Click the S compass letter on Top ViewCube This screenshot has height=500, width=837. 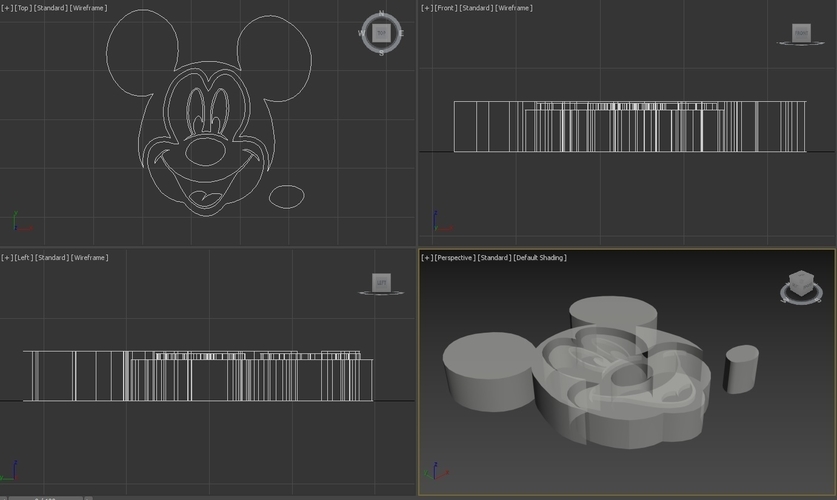[x=381, y=53]
